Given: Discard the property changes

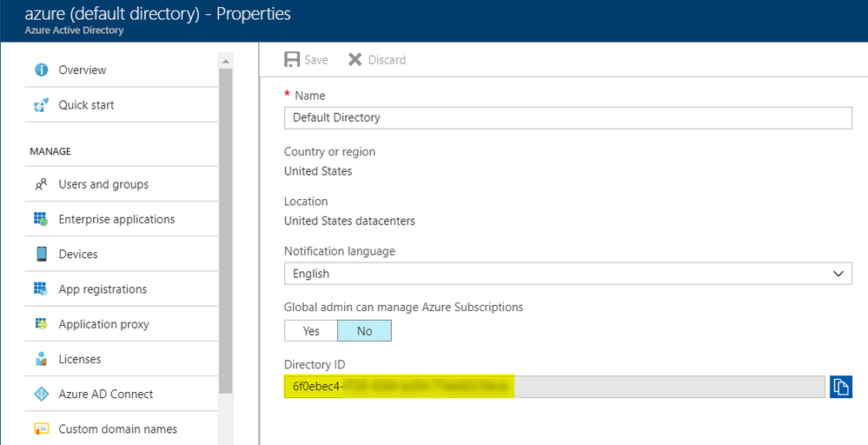Looking at the screenshot, I should click(x=377, y=60).
